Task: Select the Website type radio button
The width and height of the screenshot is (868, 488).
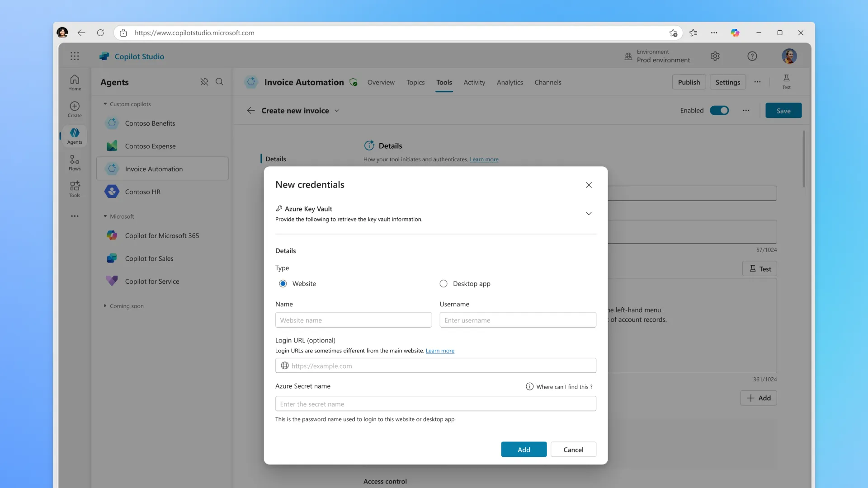Action: click(283, 283)
